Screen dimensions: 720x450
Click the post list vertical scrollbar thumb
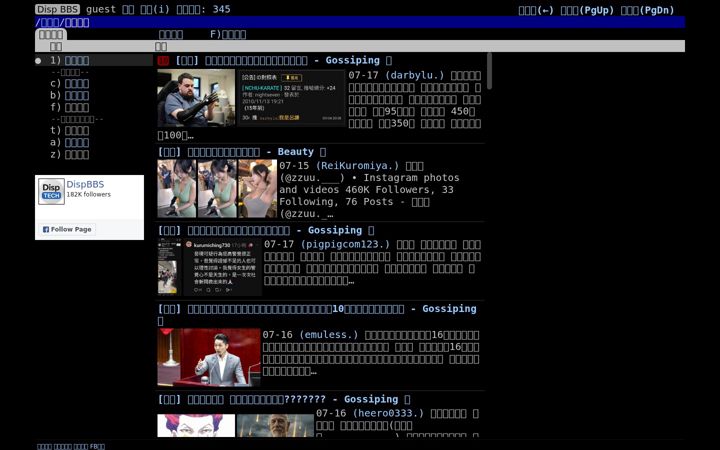[489, 71]
